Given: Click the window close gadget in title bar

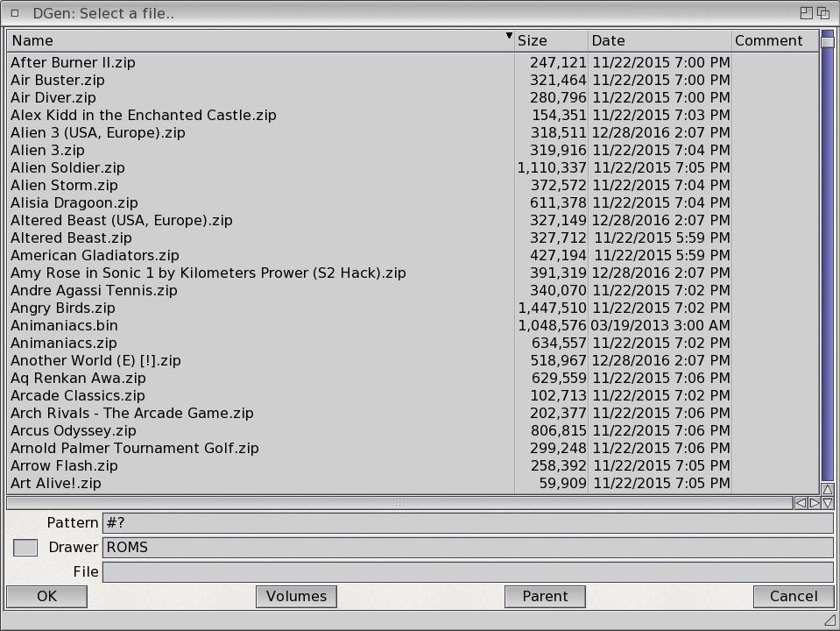Looking at the screenshot, I should [15, 13].
